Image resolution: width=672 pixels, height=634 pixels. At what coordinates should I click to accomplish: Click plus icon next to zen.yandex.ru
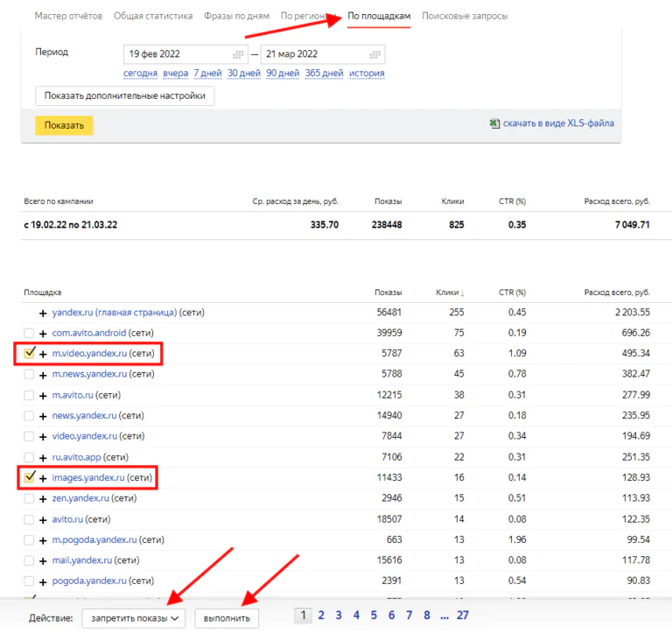43,499
